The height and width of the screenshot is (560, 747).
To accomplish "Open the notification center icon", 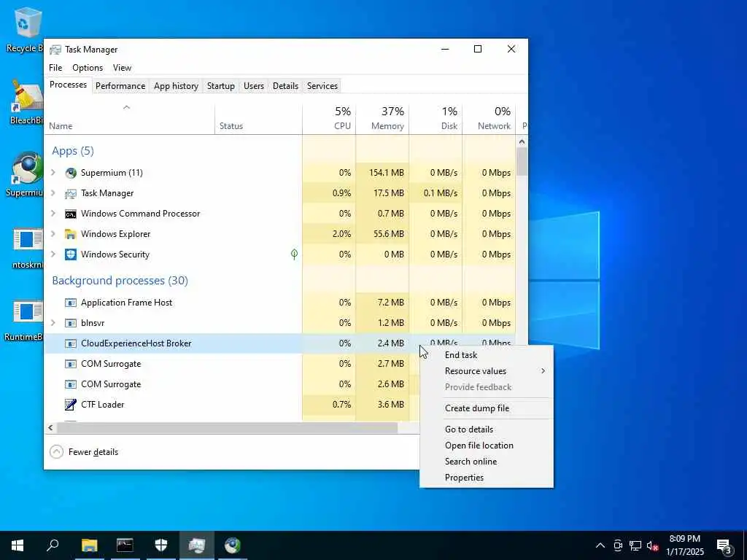I will [724, 545].
